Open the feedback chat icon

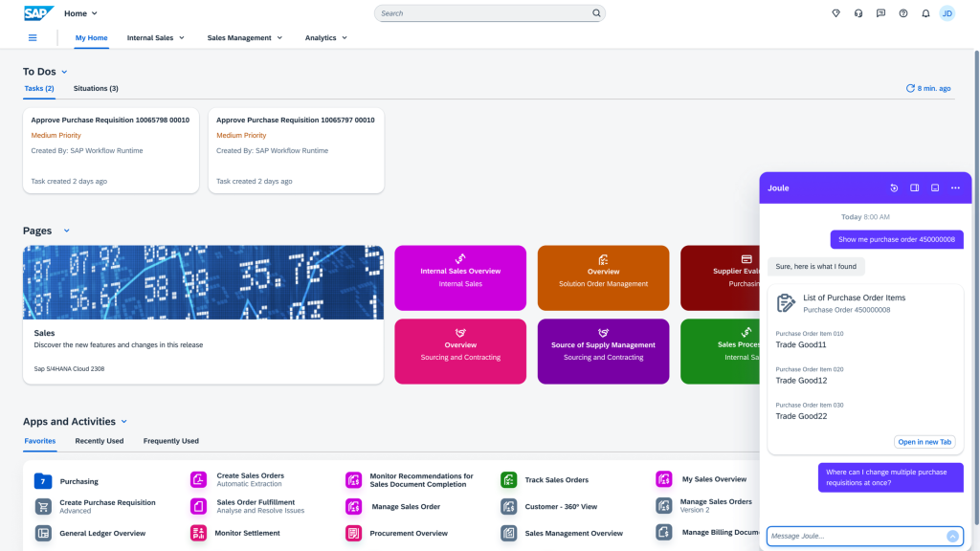(880, 13)
